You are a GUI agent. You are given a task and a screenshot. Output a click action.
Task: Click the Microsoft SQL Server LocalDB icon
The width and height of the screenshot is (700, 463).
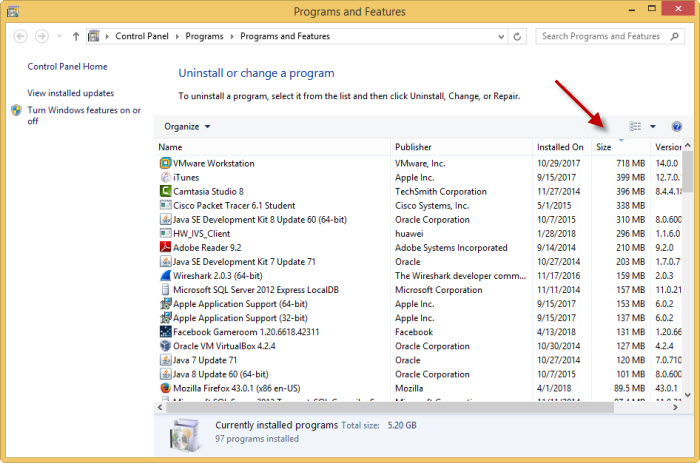[x=165, y=289]
